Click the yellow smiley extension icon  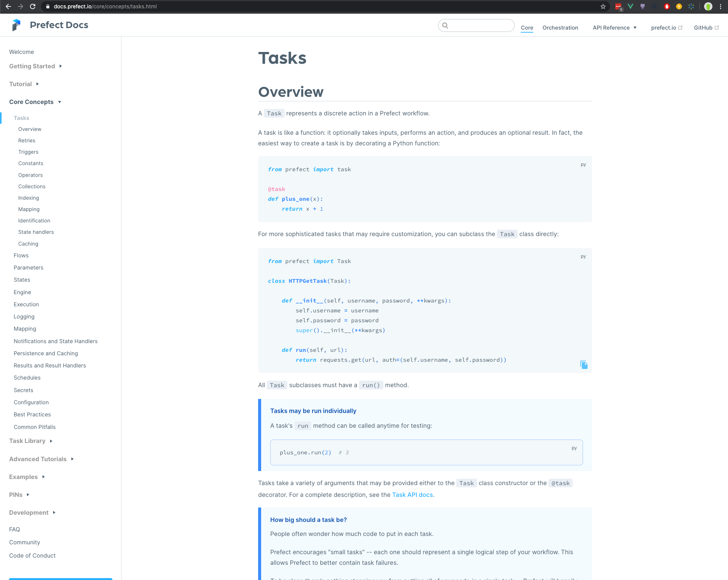pyautogui.click(x=679, y=6)
